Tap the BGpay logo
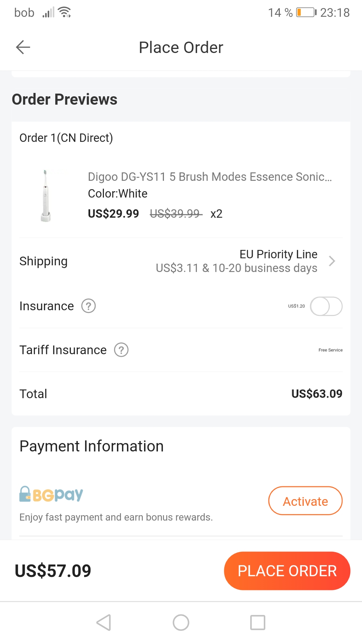362x644 pixels. [x=51, y=494]
